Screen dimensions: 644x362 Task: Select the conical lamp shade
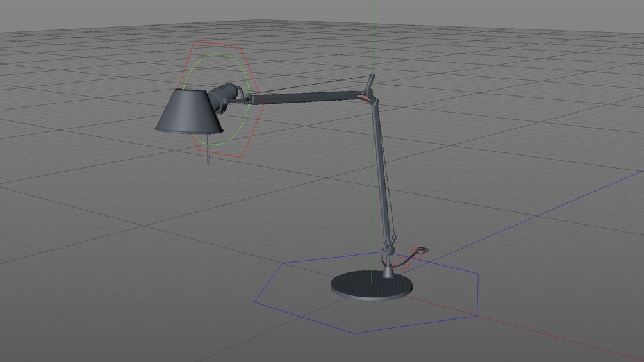(188, 111)
